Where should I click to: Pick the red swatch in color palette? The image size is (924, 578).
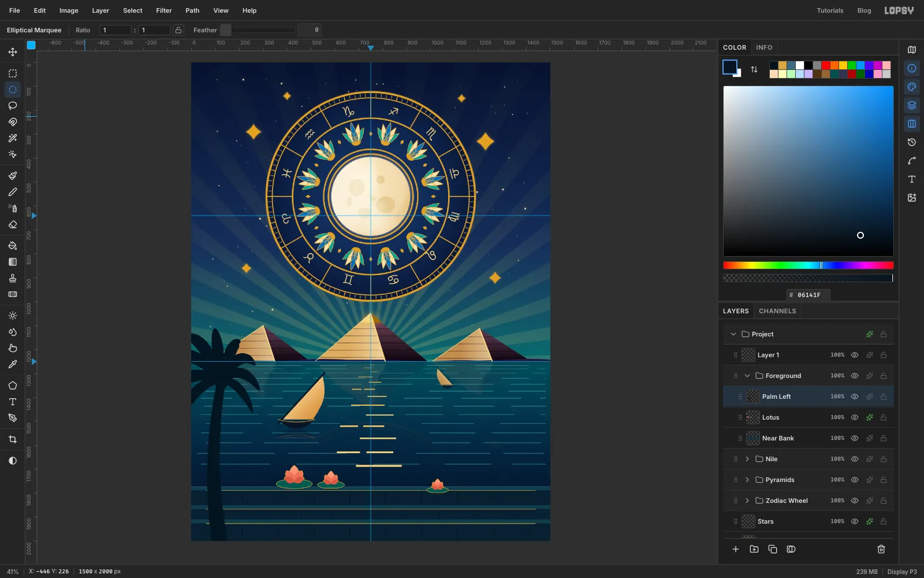tap(826, 65)
